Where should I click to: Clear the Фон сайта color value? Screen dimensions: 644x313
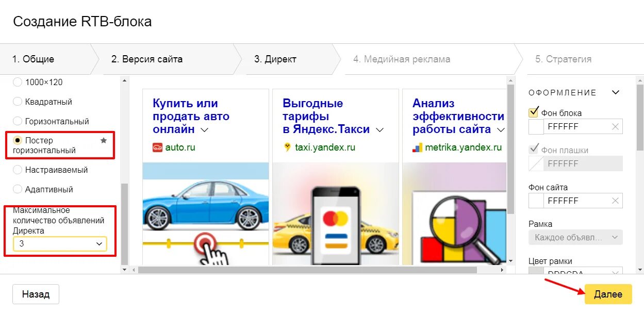click(615, 201)
